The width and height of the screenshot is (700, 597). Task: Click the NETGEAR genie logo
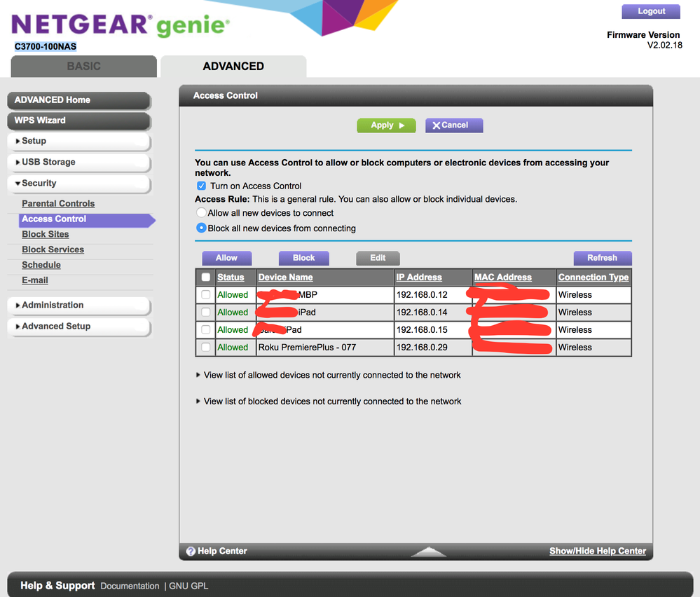point(121,25)
